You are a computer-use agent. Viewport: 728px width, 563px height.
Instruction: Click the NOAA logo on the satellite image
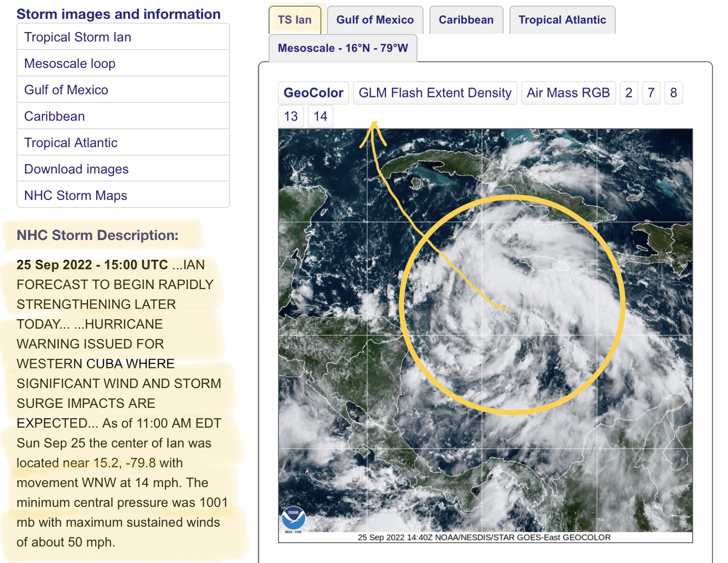(x=294, y=520)
